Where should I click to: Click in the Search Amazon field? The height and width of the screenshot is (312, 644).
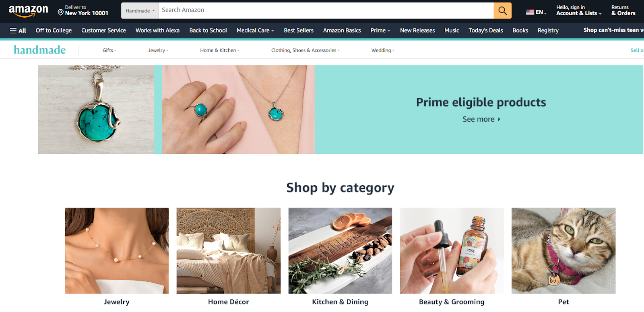[x=326, y=10]
